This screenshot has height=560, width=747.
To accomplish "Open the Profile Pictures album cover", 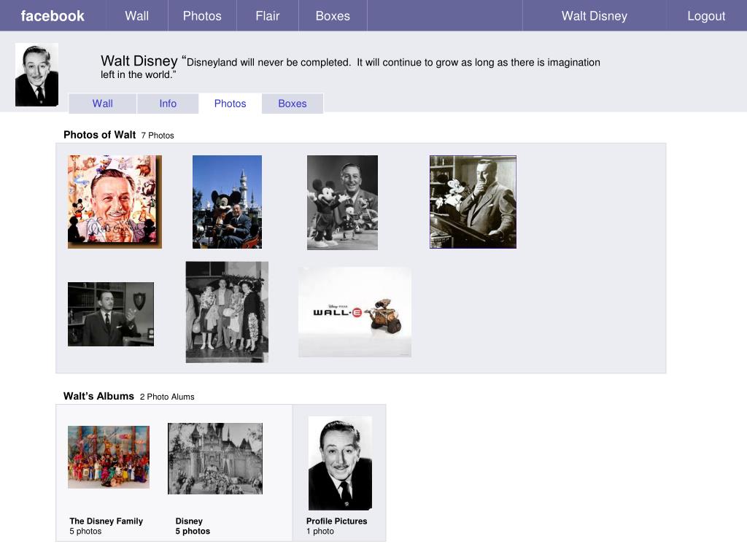I will (x=340, y=463).
